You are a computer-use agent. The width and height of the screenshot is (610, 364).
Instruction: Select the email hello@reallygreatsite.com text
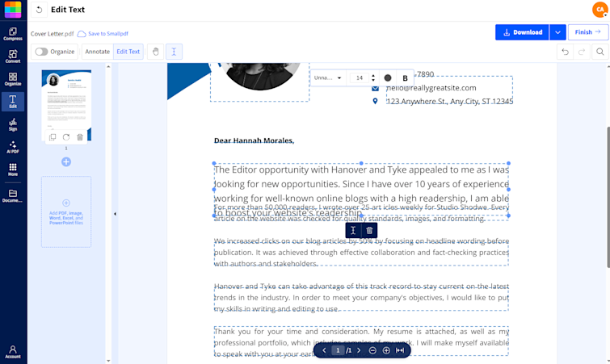coord(431,88)
